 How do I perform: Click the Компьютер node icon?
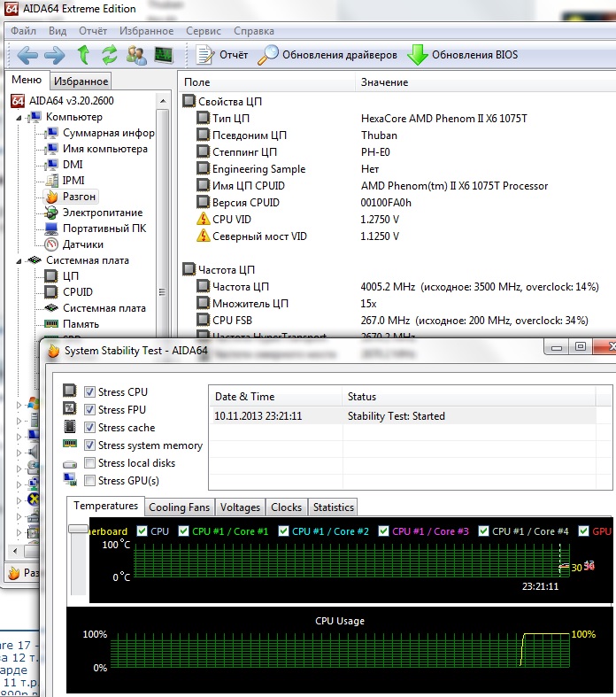(x=35, y=117)
